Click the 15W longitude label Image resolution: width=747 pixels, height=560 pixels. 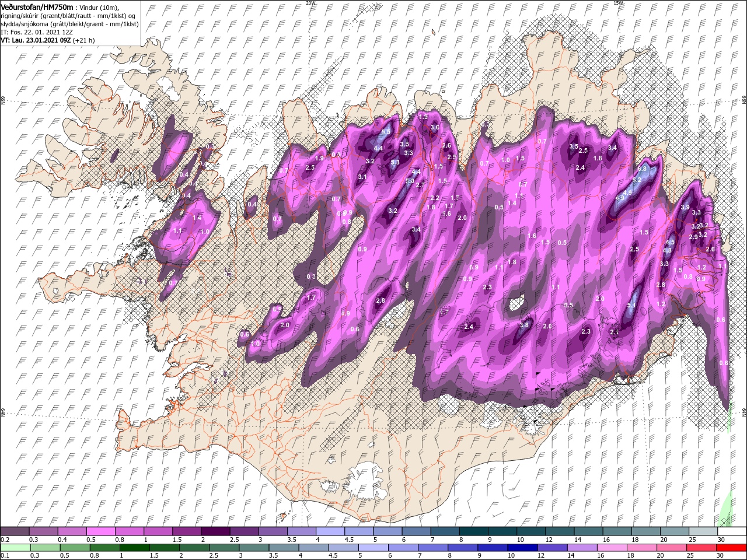(x=619, y=2)
